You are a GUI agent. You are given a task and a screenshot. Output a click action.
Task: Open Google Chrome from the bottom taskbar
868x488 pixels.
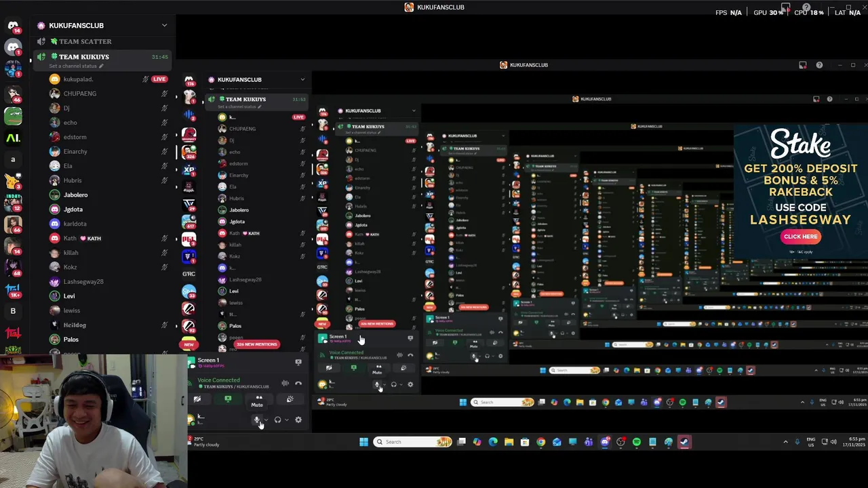click(x=540, y=442)
